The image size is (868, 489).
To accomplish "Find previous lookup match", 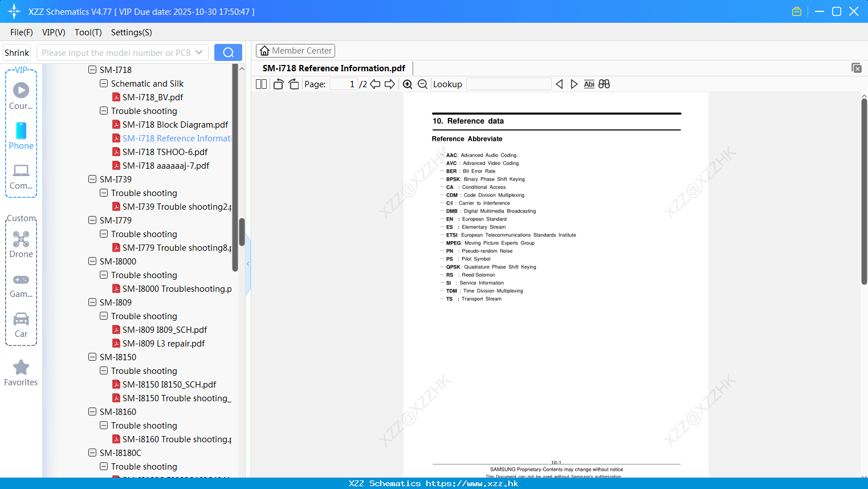I will coord(559,84).
